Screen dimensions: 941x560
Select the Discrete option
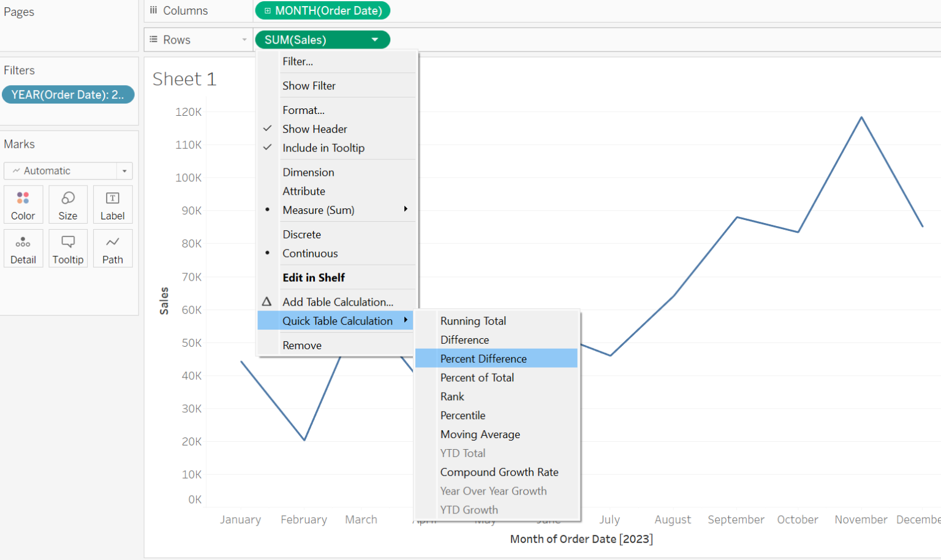[301, 234]
